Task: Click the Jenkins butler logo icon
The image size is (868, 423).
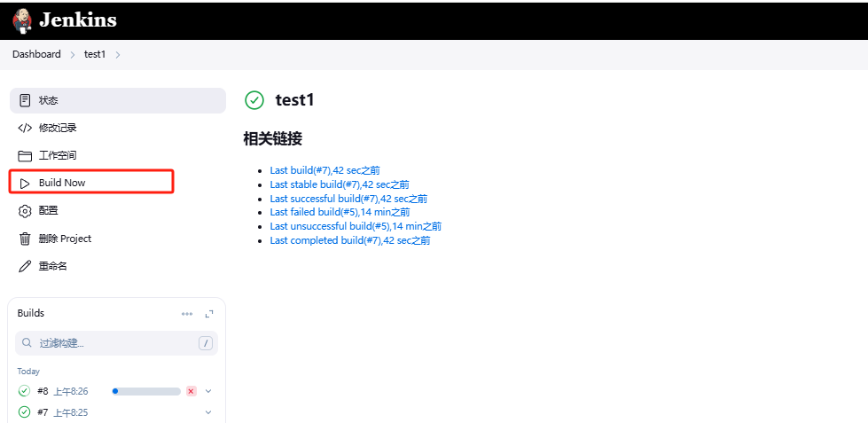Action: pyautogui.click(x=22, y=20)
